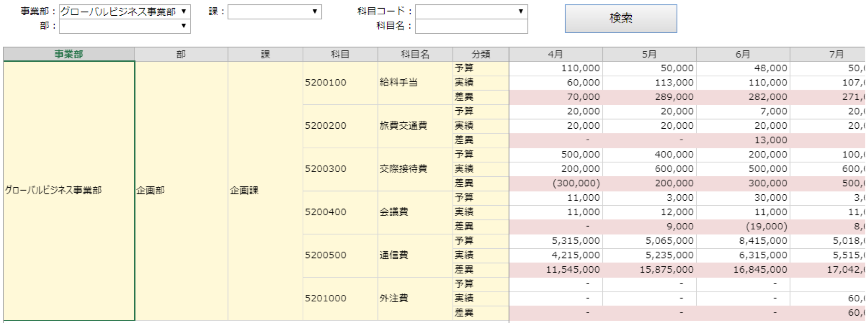Viewport: 868px width, 323px height.
Task: Click the 予算 label for 会議費
Action: click(481, 197)
